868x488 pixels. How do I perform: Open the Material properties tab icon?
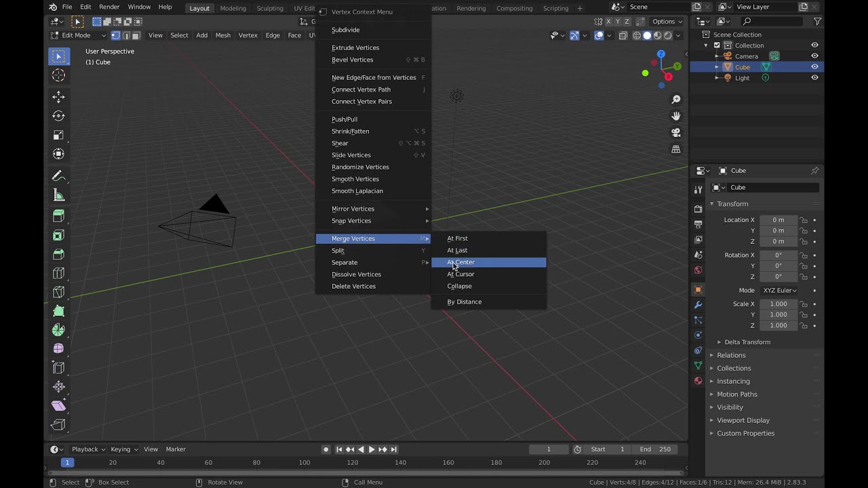coord(698,381)
